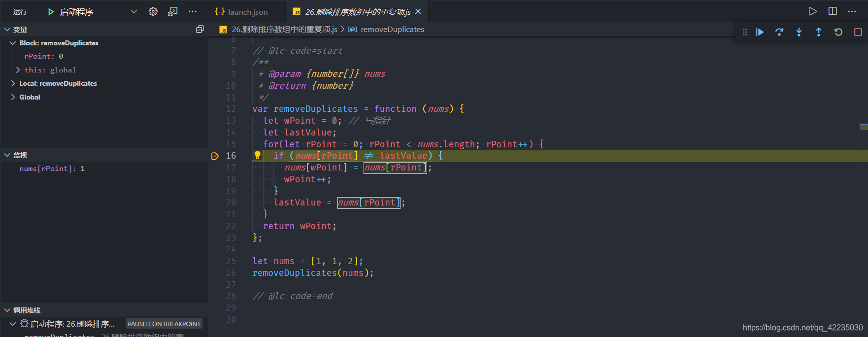Click 'wPoint++;' on line 18

(x=307, y=179)
